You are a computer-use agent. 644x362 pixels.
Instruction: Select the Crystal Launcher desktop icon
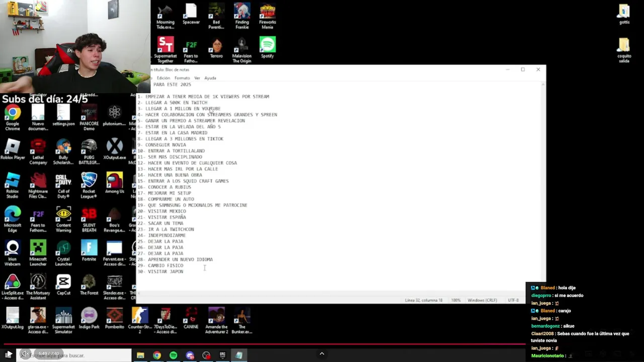coord(63,253)
